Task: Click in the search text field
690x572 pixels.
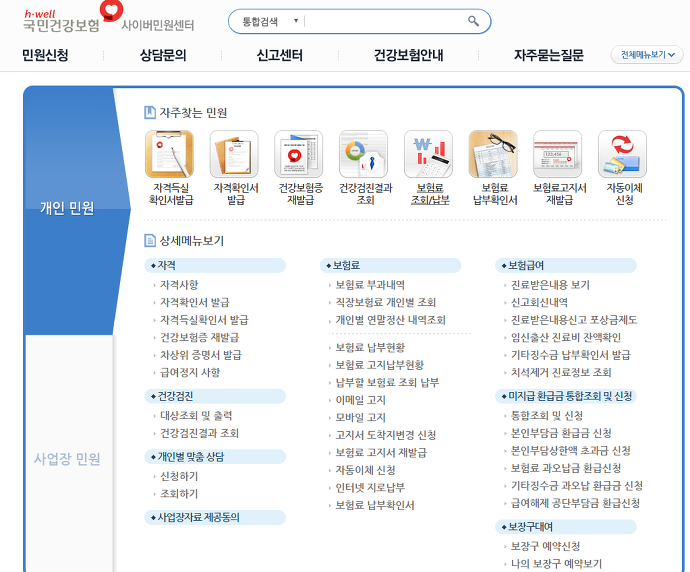Action: 385,21
